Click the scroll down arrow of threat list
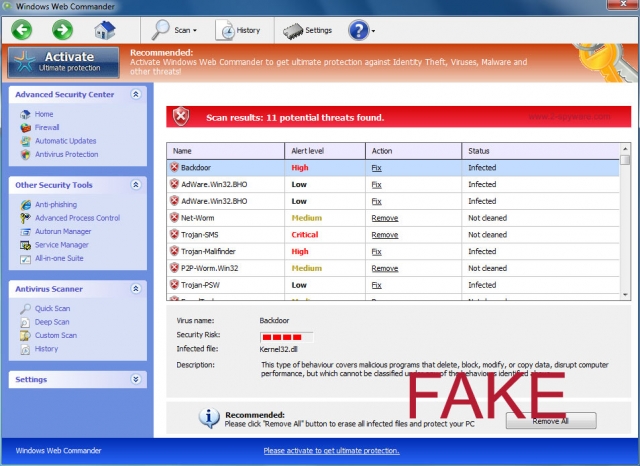Screen dimensions: 640x466 (x=624, y=295)
